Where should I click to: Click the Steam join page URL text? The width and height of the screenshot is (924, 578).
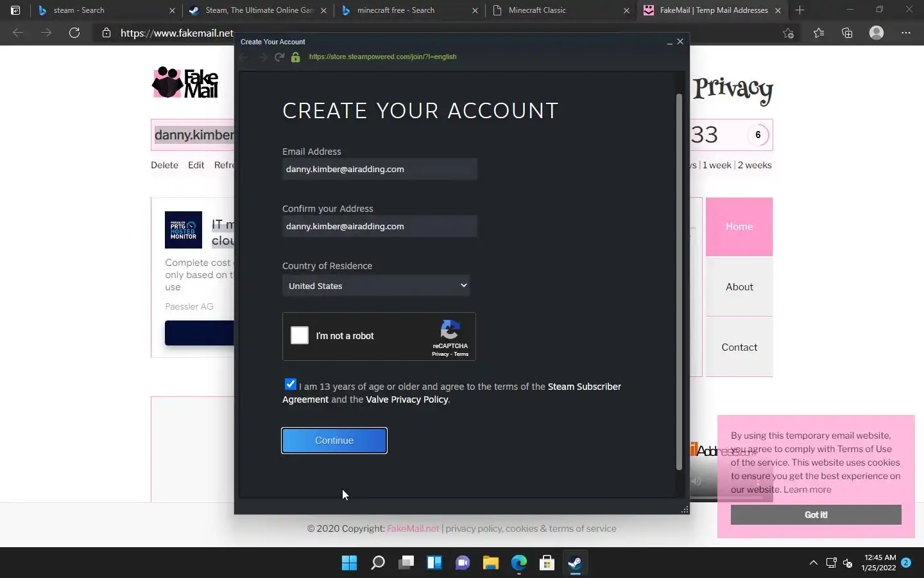[x=382, y=57]
